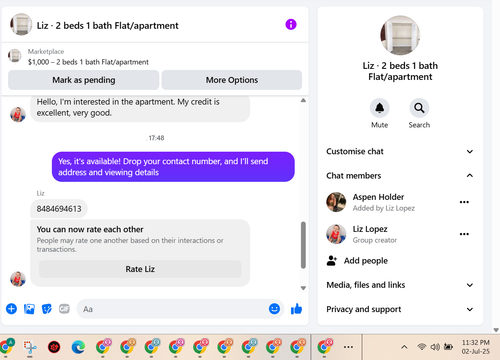The width and height of the screenshot is (500, 360).
Task: Click the chat header profile picture
Action: (x=21, y=24)
